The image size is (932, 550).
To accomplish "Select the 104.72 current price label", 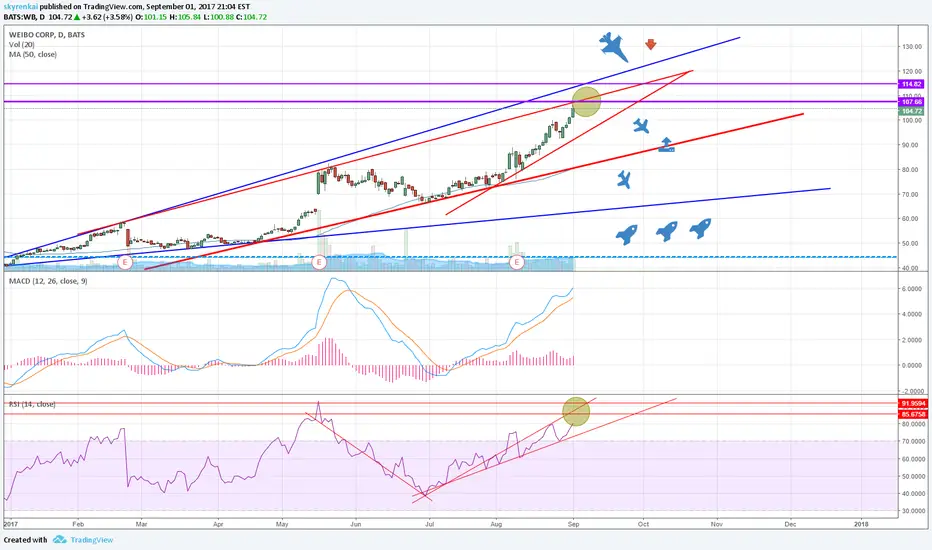I will (x=911, y=111).
